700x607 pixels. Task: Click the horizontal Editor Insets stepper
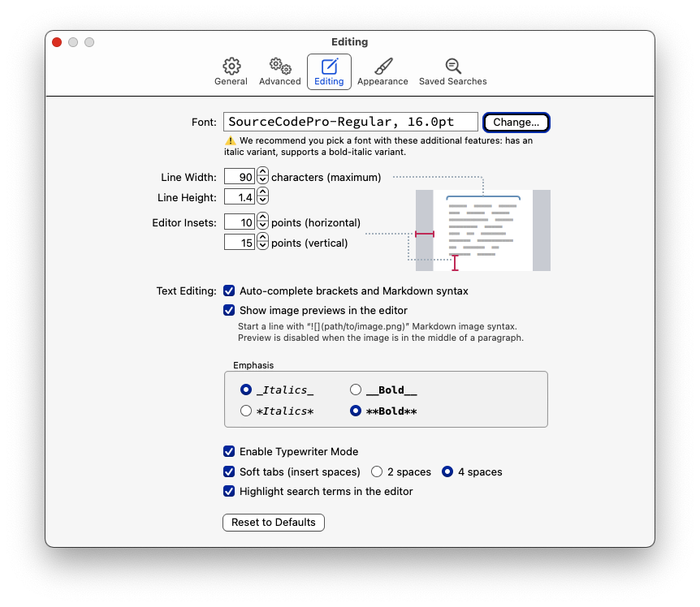tap(262, 222)
